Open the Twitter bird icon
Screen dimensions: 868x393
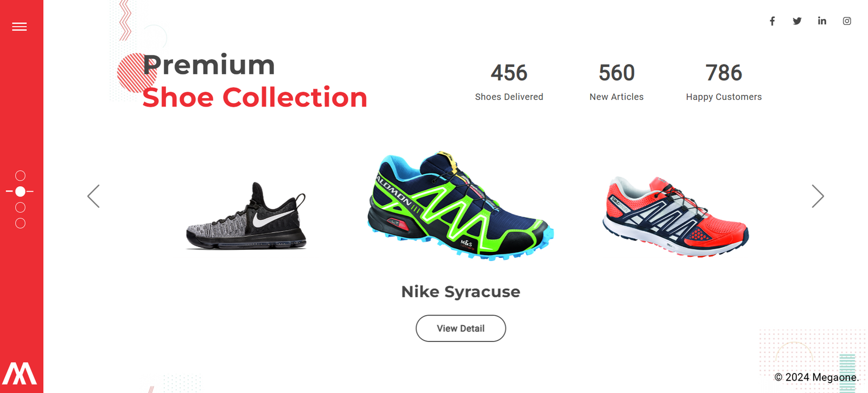point(797,21)
